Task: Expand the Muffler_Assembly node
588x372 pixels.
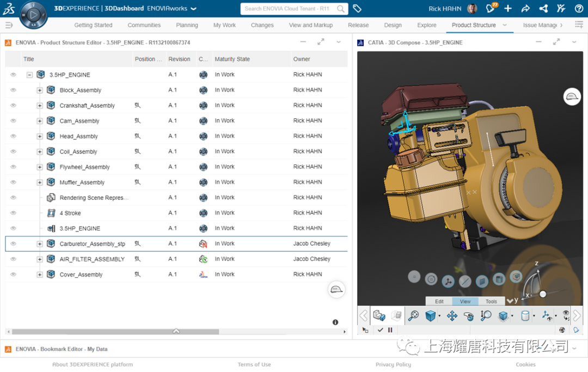Action: coord(39,182)
